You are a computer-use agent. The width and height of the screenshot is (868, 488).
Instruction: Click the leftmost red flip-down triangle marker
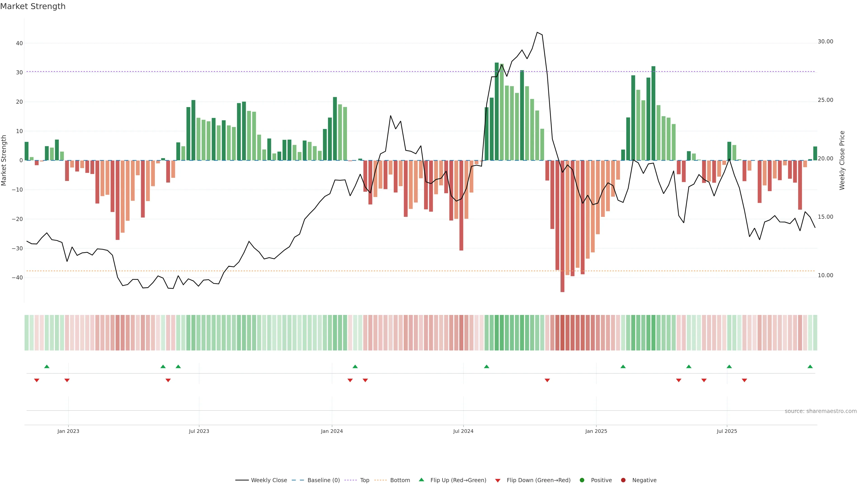tap(37, 380)
